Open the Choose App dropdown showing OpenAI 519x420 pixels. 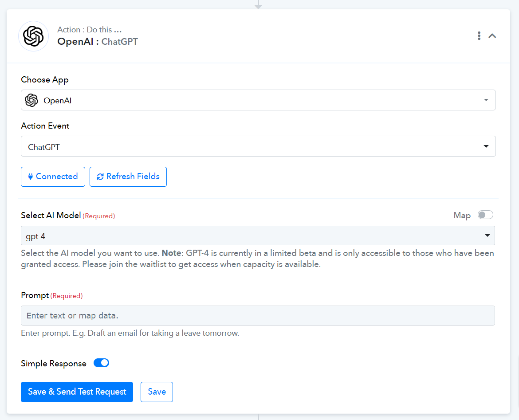tap(258, 100)
